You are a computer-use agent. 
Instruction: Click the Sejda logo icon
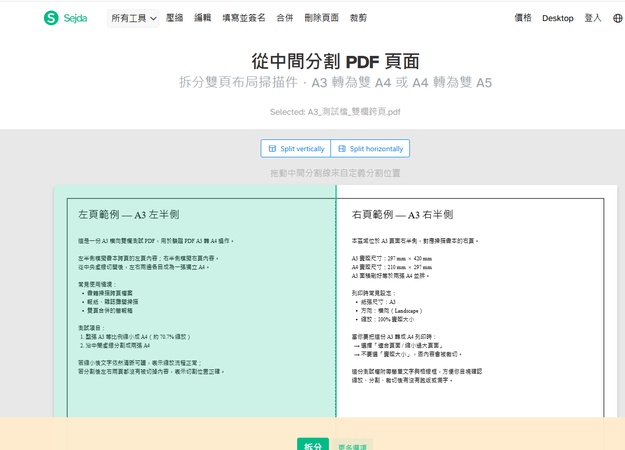[51, 18]
